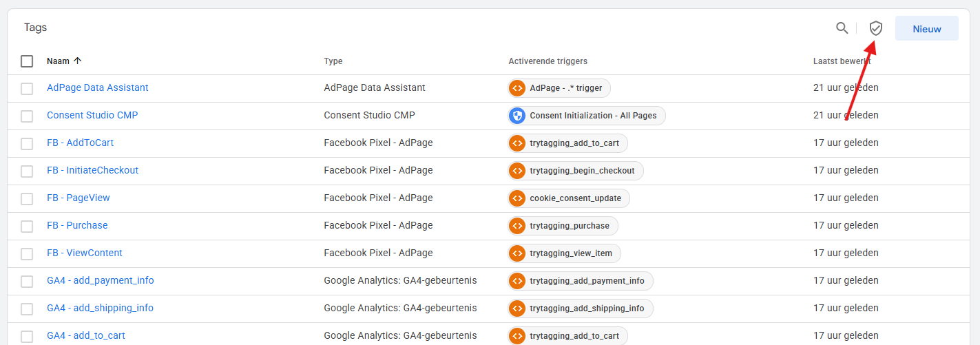980x345 pixels.
Task: Click the orange icon beside cookie_consent_update trigger
Action: pos(517,198)
